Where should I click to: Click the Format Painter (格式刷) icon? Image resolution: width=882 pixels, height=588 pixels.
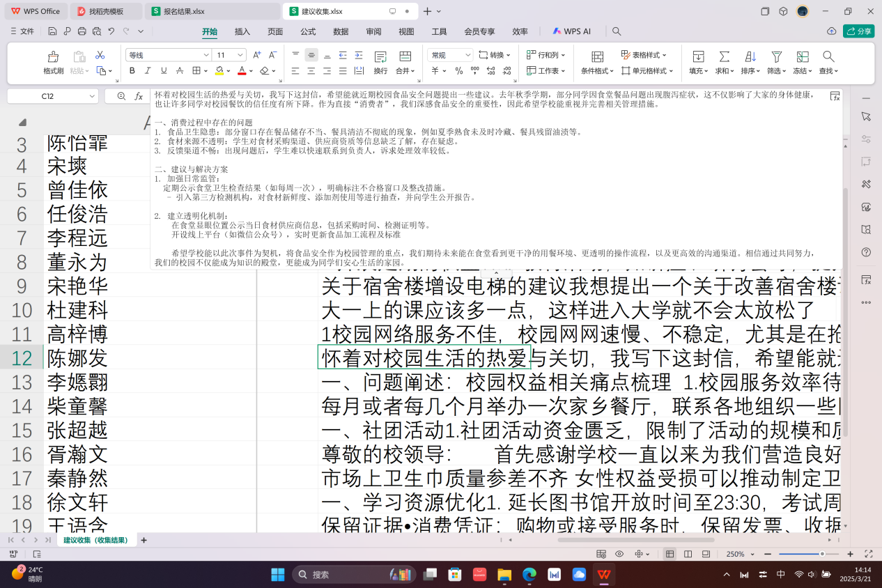(53, 57)
